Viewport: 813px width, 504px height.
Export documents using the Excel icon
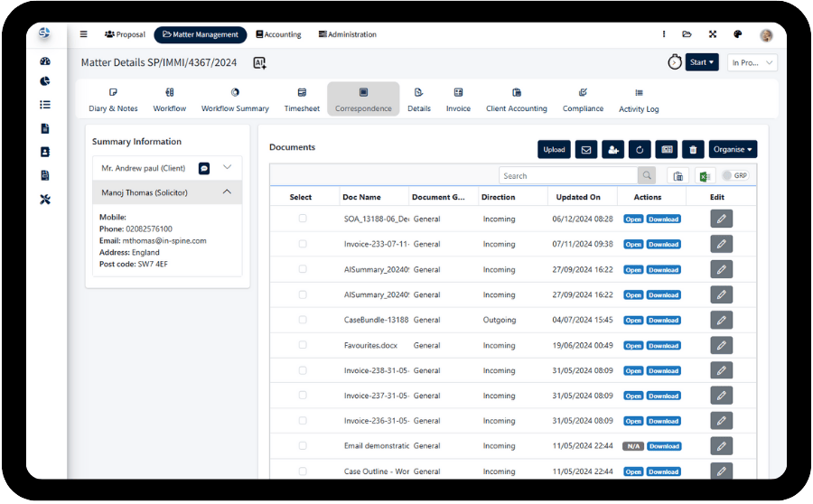tap(705, 176)
